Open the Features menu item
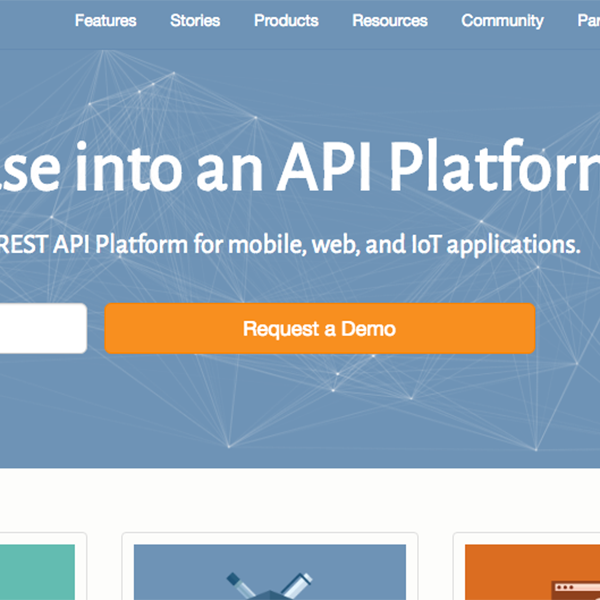Image resolution: width=600 pixels, height=600 pixels. pyautogui.click(x=105, y=20)
